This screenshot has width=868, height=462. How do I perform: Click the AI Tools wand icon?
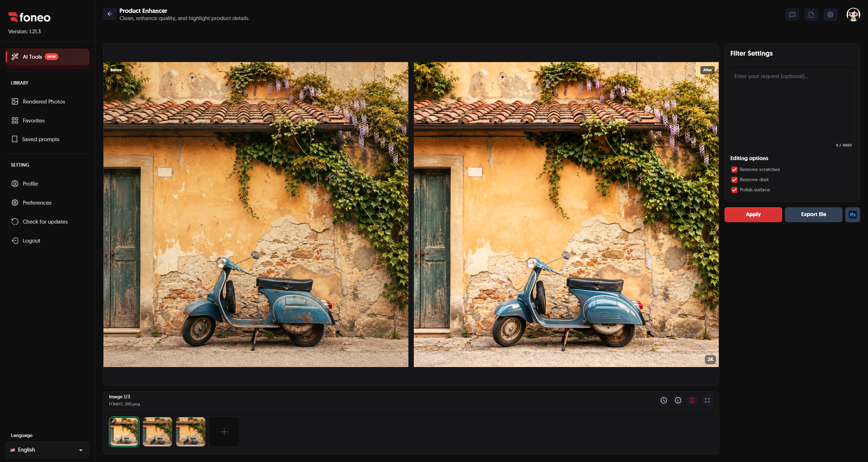tap(15, 57)
